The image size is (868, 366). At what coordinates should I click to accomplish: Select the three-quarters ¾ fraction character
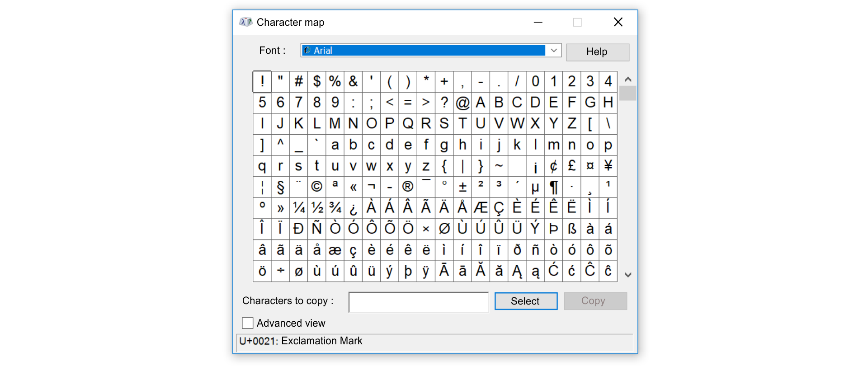click(x=335, y=208)
